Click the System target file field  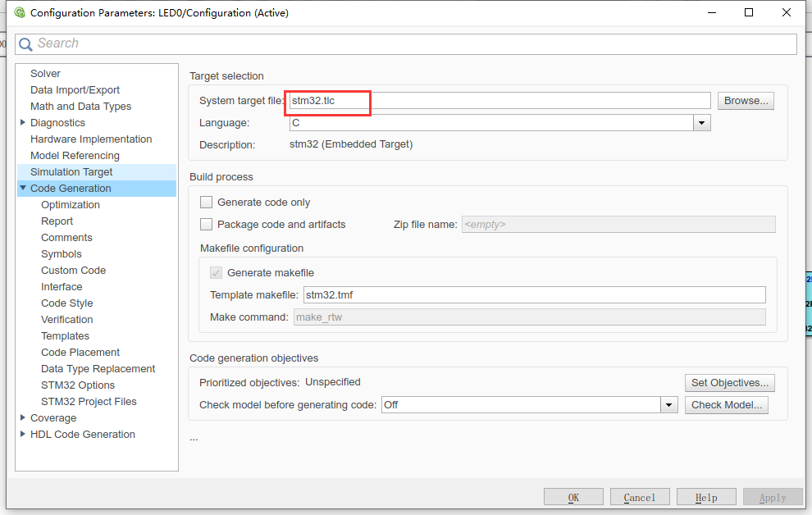tap(500, 101)
